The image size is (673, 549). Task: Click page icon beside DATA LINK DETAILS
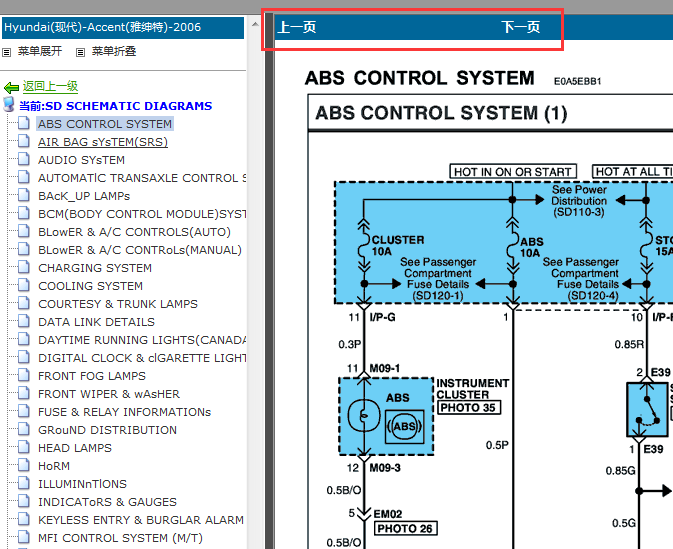pyautogui.click(x=24, y=322)
